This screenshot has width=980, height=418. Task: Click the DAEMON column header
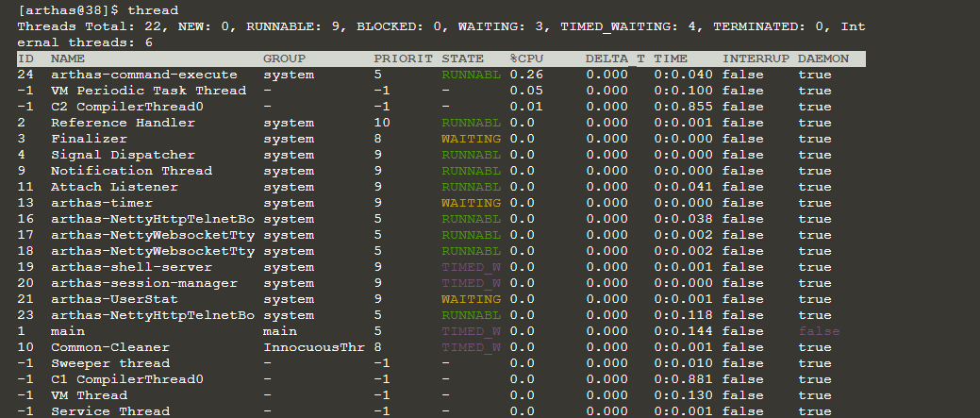pyautogui.click(x=823, y=59)
